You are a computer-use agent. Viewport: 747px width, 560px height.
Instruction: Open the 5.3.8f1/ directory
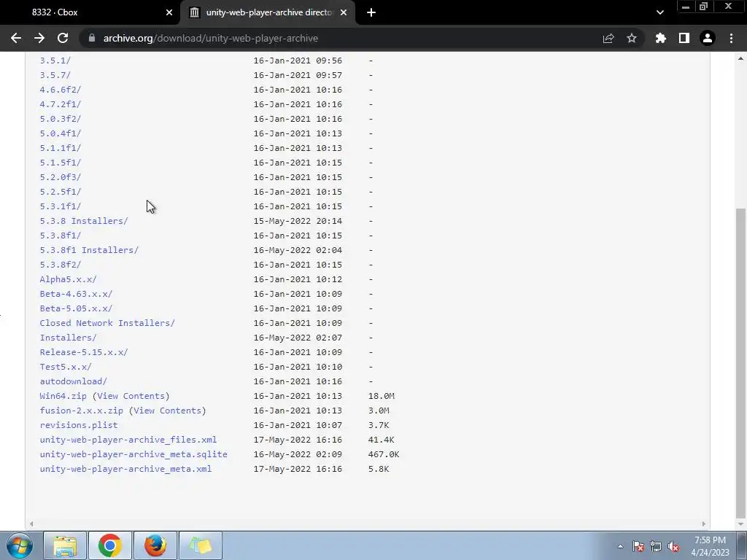(x=61, y=236)
